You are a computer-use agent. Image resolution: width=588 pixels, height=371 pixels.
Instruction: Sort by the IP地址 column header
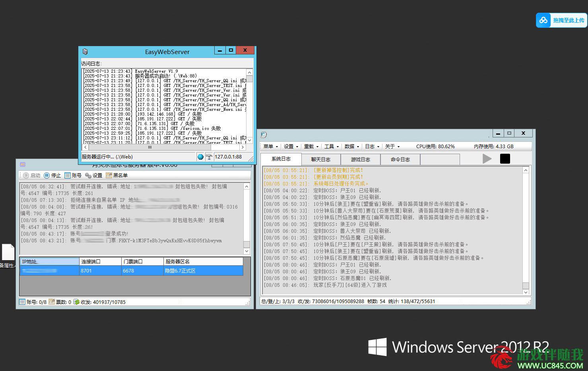coord(50,261)
